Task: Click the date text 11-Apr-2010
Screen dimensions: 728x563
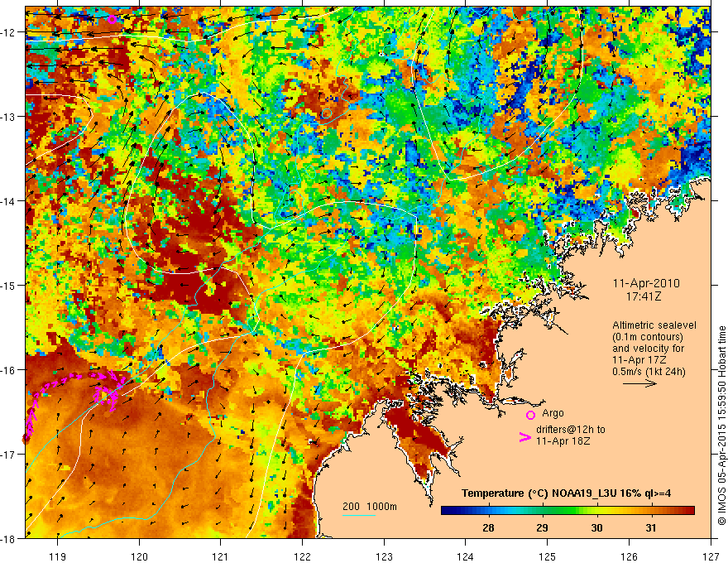Action: point(646,283)
